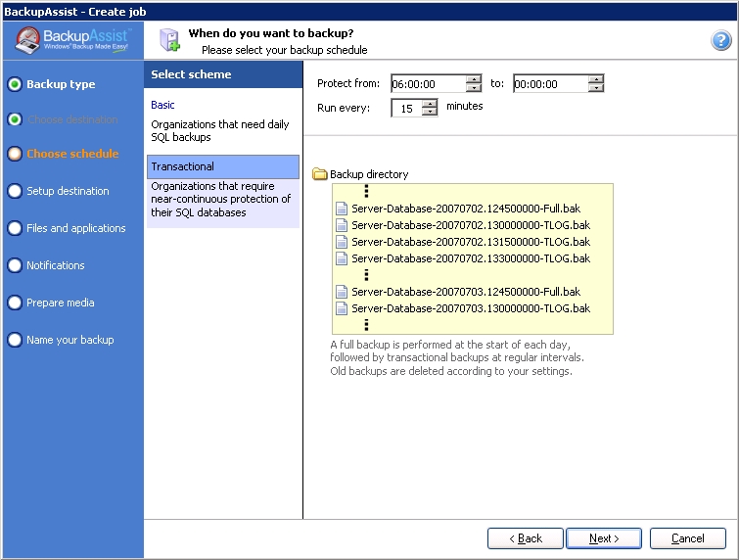Screen dimensions: 739x560
Task: Click the 'to' time field
Action: [551, 84]
